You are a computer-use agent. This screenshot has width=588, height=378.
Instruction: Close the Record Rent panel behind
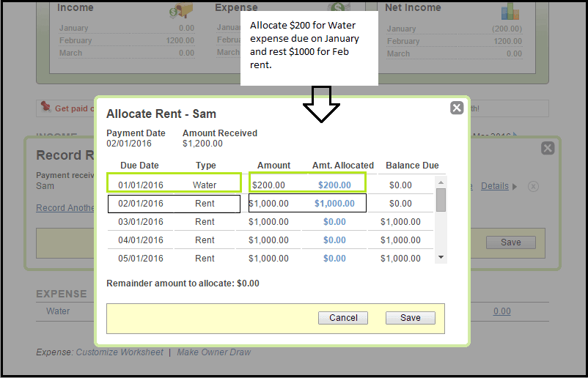tap(547, 148)
